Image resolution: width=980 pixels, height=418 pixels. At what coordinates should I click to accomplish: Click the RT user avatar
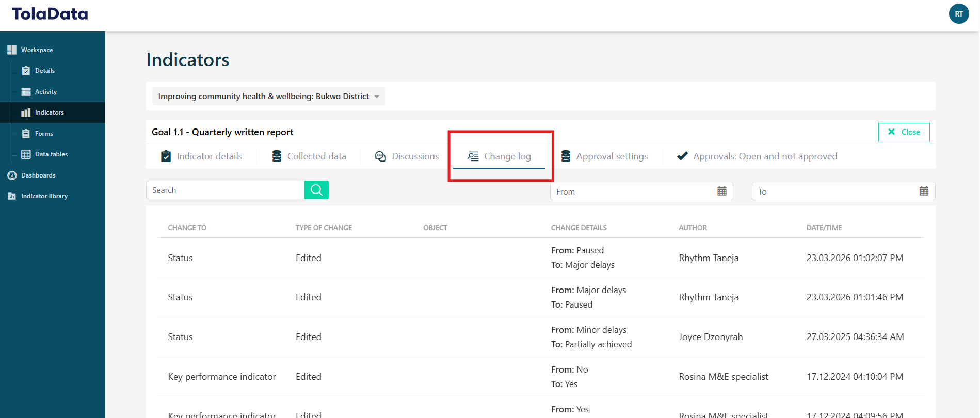click(958, 14)
